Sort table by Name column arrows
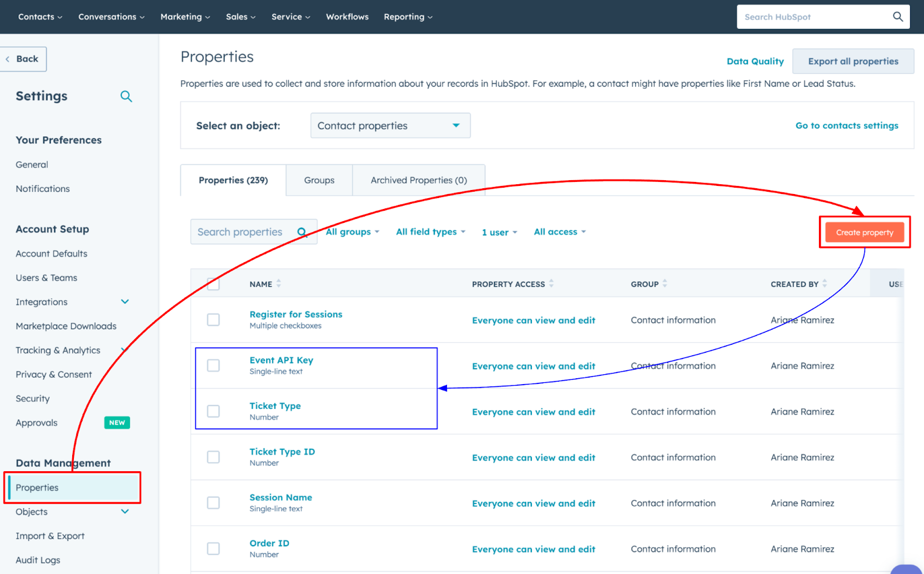924x574 pixels. pyautogui.click(x=278, y=284)
